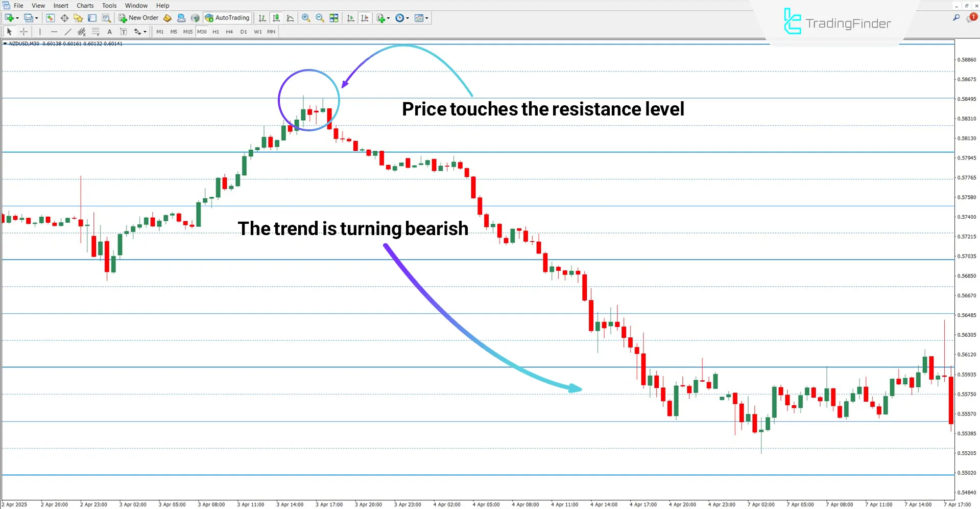
Task: Switch to W1 timeframe
Action: pos(258,32)
